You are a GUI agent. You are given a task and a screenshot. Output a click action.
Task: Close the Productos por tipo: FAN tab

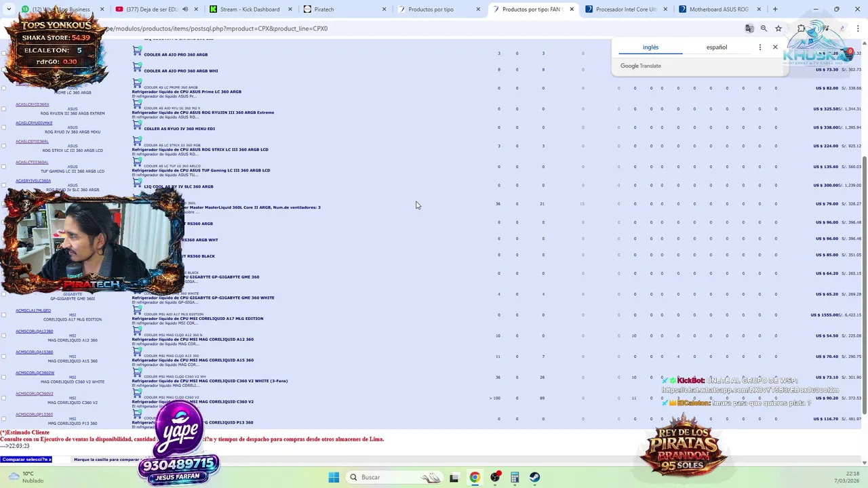(x=572, y=9)
